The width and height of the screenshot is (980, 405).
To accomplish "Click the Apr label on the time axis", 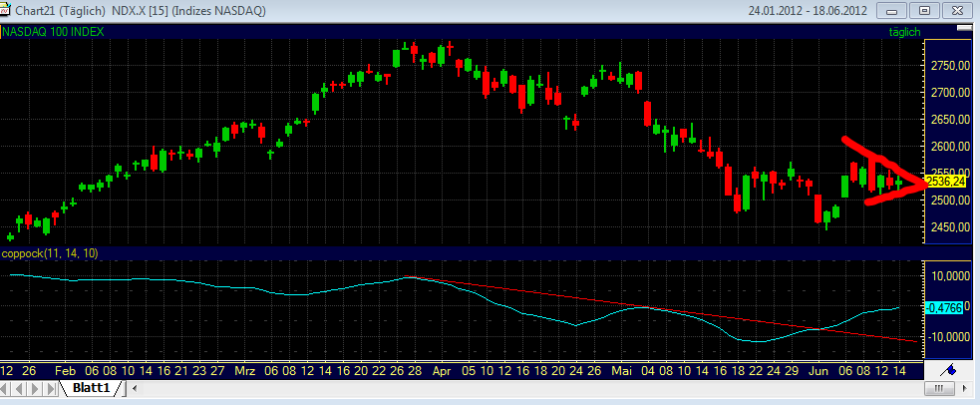I will tap(442, 370).
